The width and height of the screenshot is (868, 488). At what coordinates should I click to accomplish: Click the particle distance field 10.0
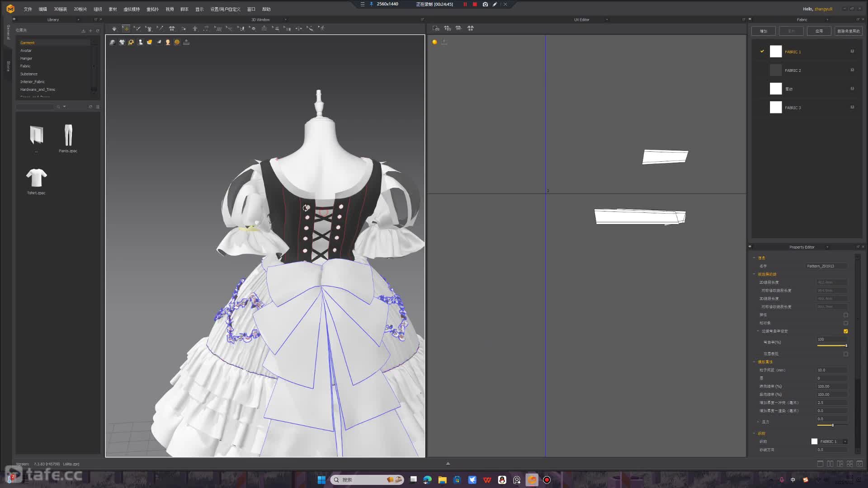click(831, 370)
